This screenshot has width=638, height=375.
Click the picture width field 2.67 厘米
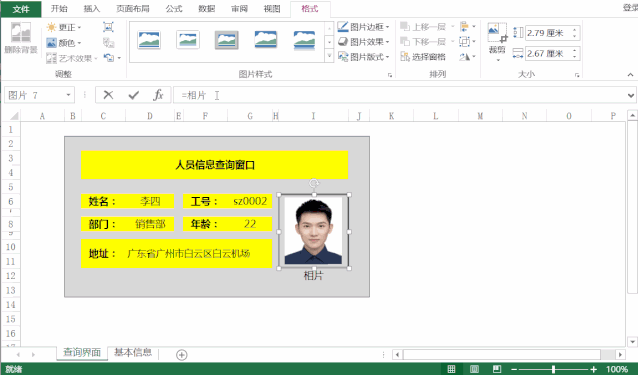tap(548, 53)
